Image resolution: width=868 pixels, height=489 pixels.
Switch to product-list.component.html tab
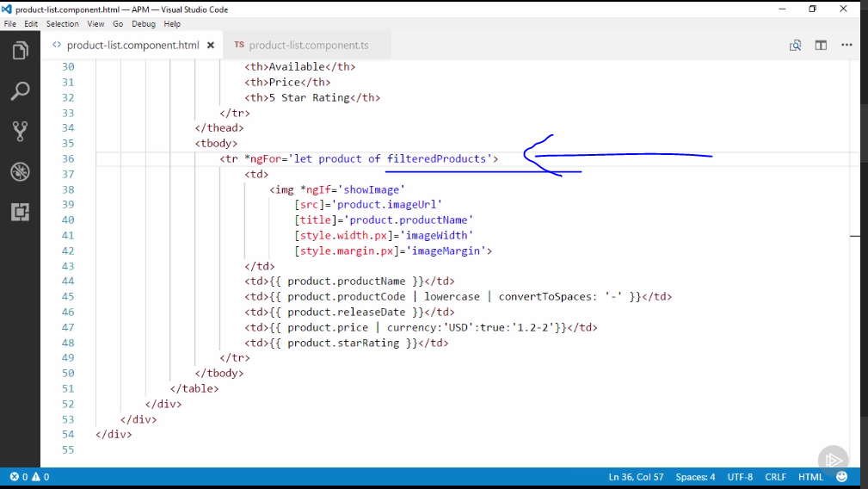pos(132,46)
